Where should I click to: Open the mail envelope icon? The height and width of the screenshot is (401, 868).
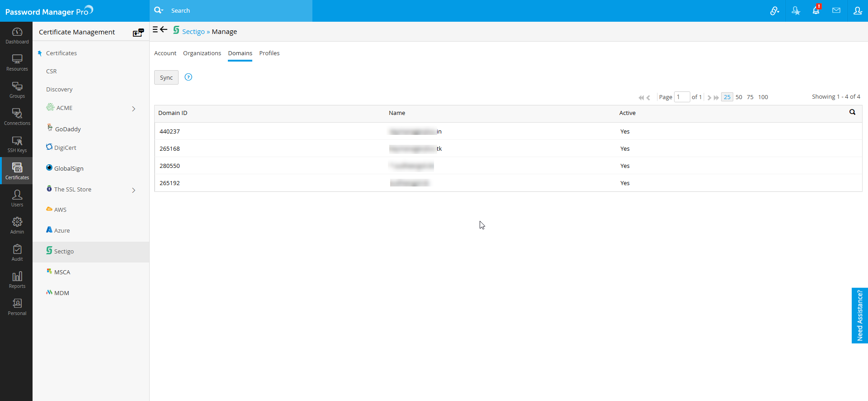click(x=836, y=10)
